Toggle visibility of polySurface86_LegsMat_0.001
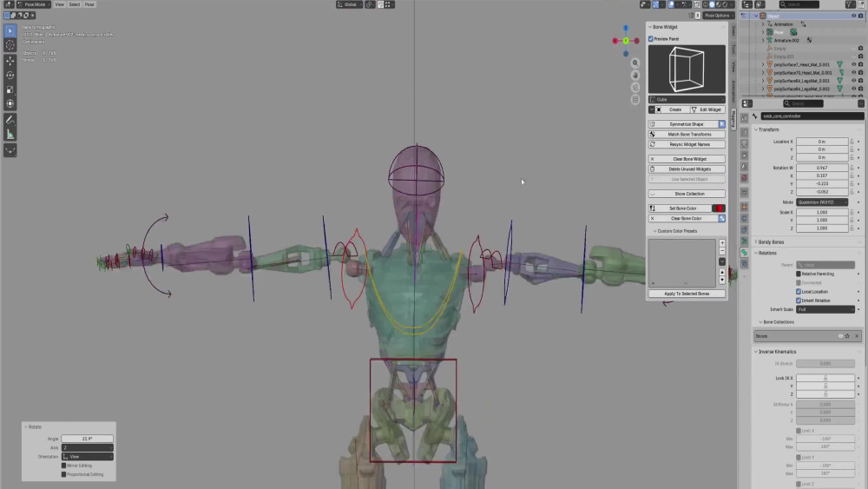Screen dimensions: 868x489 pos(853,80)
